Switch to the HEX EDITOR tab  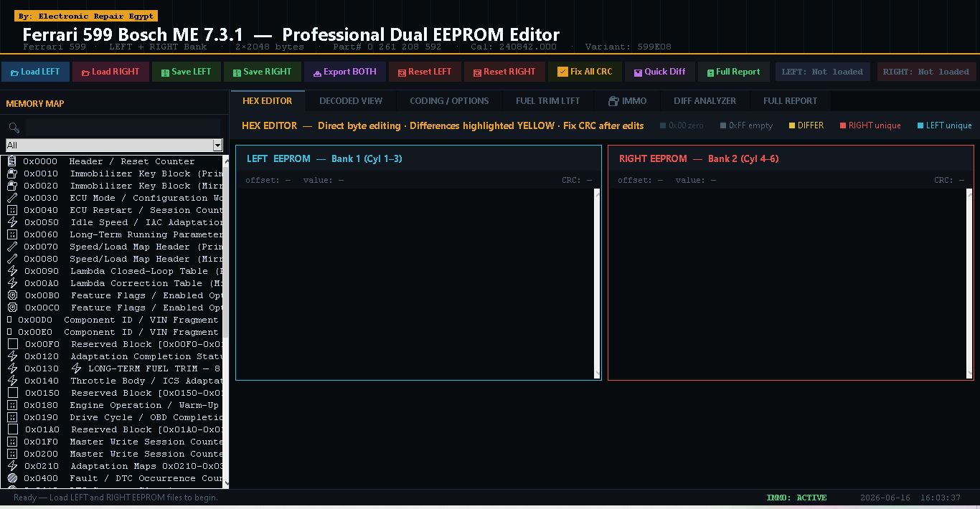(267, 101)
